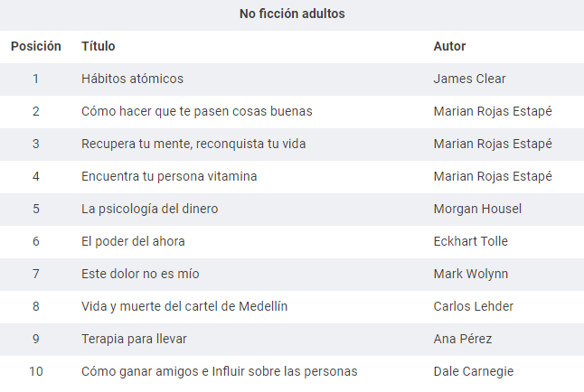Click 'Encuentra tu persona vitamina' title
The height and width of the screenshot is (392, 584).
pos(169,176)
